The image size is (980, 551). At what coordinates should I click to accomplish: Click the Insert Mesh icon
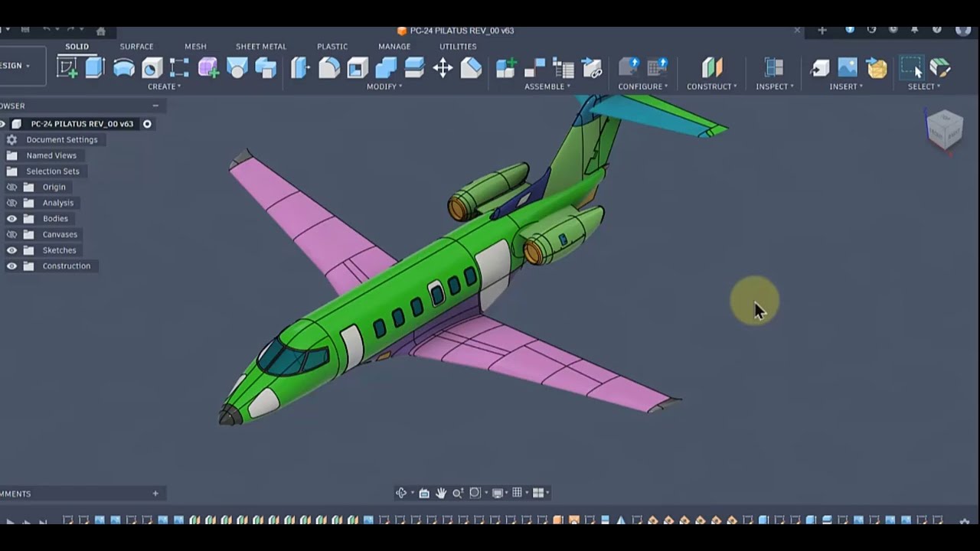pyautogui.click(x=877, y=68)
